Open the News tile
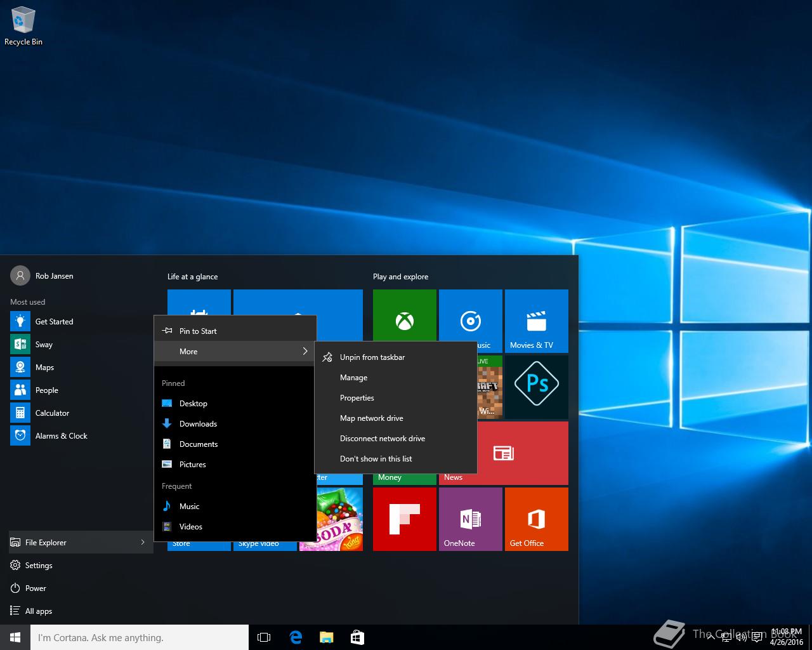 523,453
